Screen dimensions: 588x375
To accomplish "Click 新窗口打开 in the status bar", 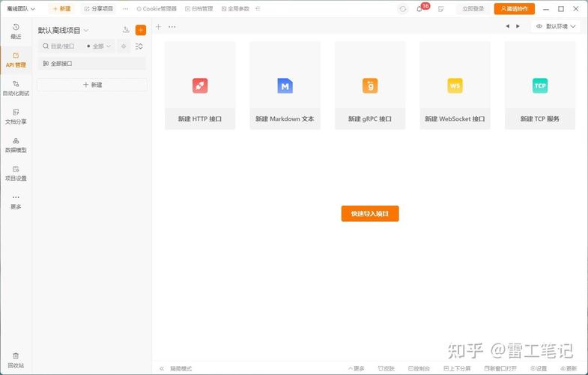I will (500, 368).
